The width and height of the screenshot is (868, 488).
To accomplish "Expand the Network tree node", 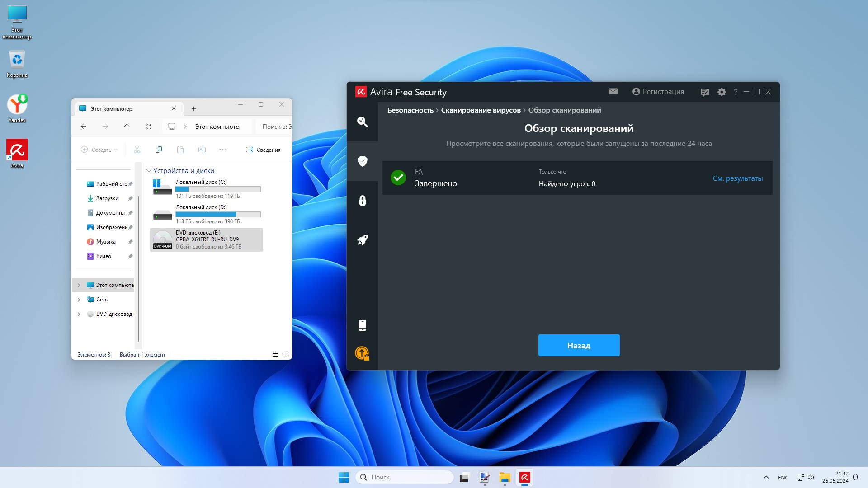I will click(79, 300).
